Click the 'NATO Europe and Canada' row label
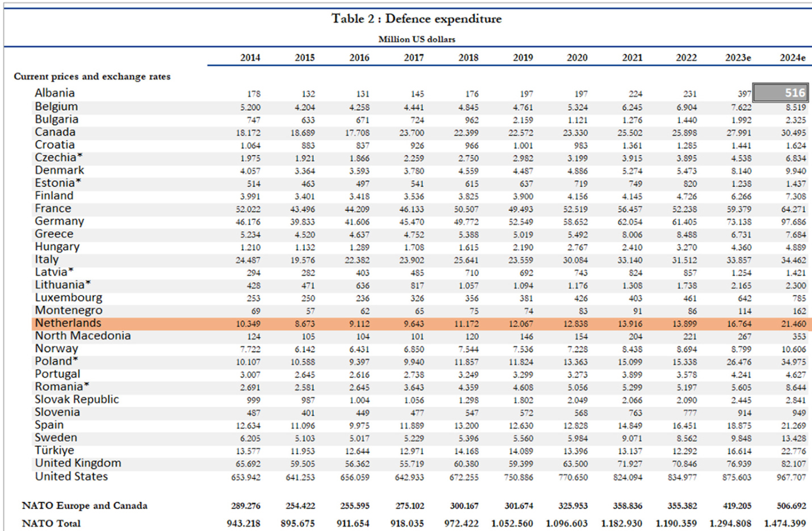This screenshot has width=812, height=531. [85, 505]
